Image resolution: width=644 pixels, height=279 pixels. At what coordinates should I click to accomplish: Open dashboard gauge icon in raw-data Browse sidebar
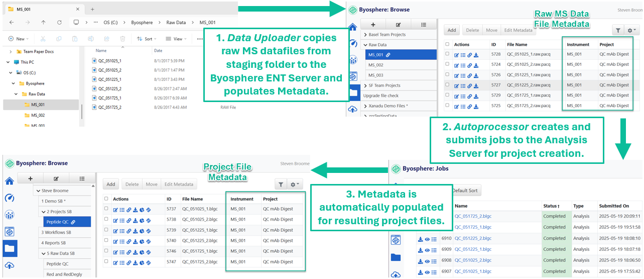[x=353, y=44]
